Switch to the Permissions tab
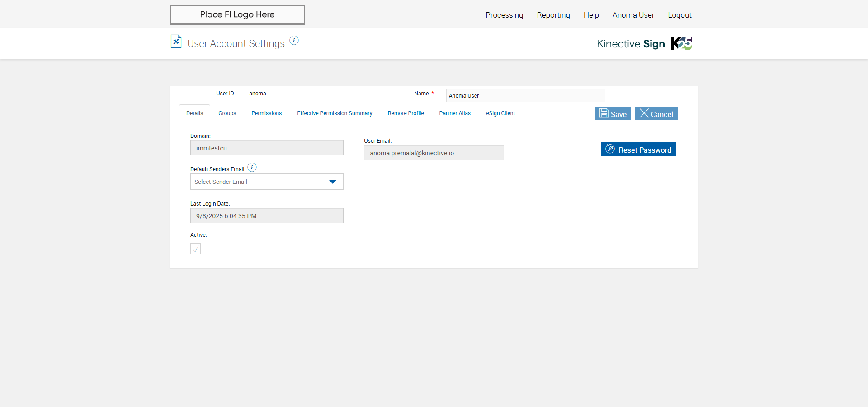 pos(266,113)
